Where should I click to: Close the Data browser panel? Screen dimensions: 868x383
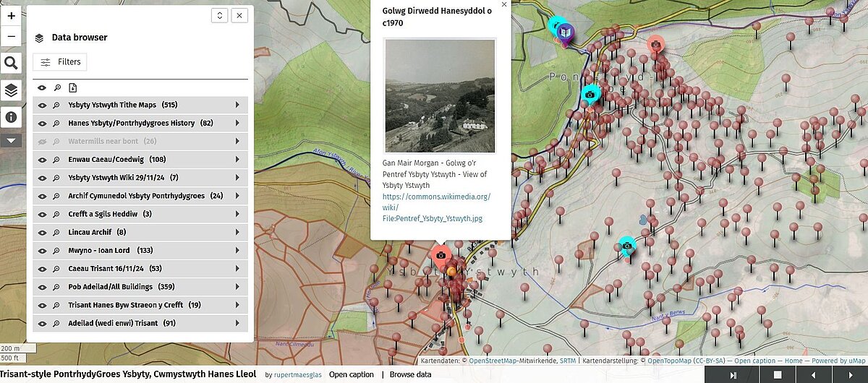[240, 15]
